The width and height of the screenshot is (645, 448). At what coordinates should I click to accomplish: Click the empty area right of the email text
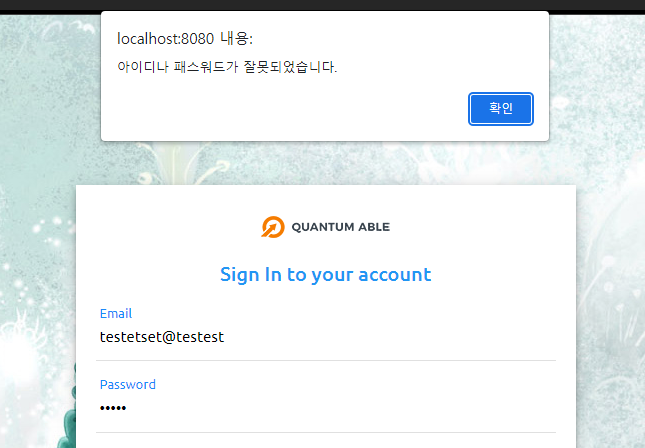pos(391,337)
